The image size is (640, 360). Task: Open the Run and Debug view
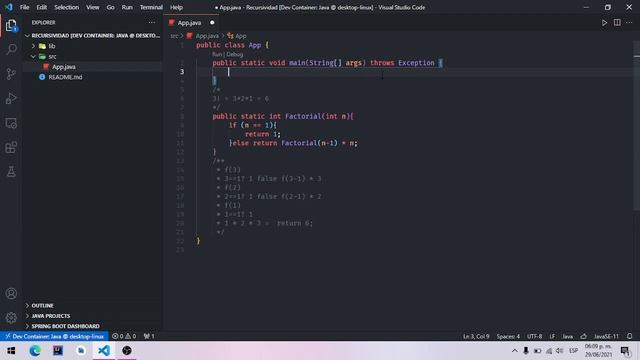(x=11, y=98)
